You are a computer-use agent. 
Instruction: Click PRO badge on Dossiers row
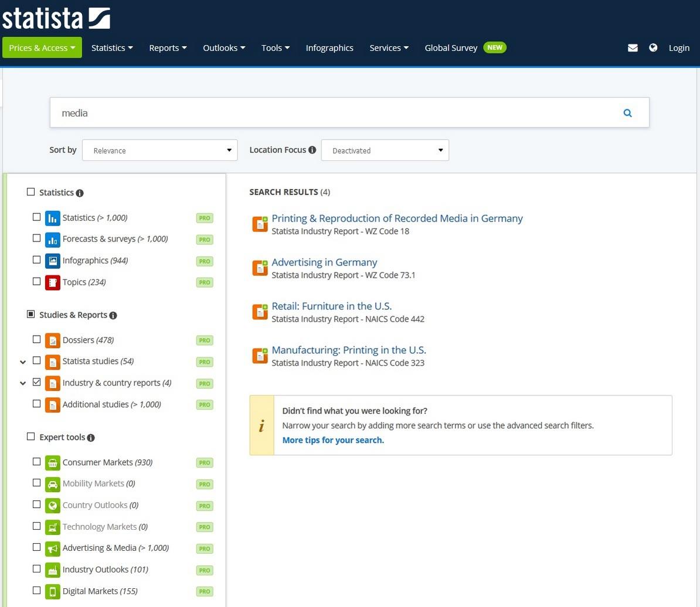[205, 340]
